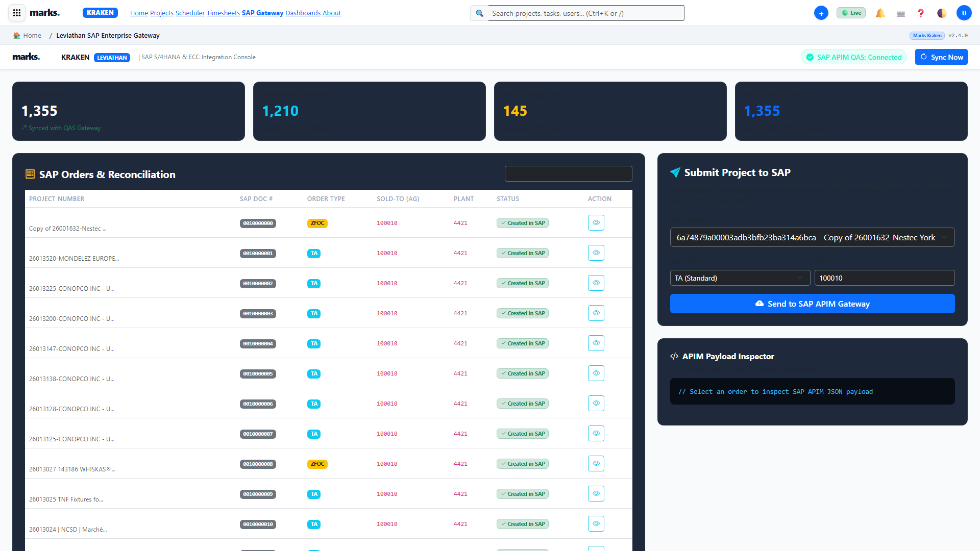Click the KRAKEN badge in top bar
Viewport: 980px width, 551px height.
tap(100, 13)
